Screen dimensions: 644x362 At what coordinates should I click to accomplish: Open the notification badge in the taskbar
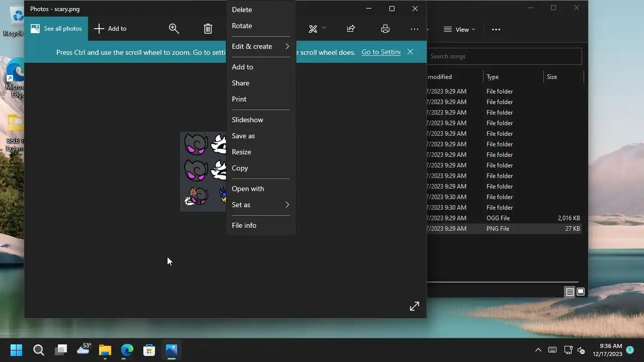(x=630, y=350)
